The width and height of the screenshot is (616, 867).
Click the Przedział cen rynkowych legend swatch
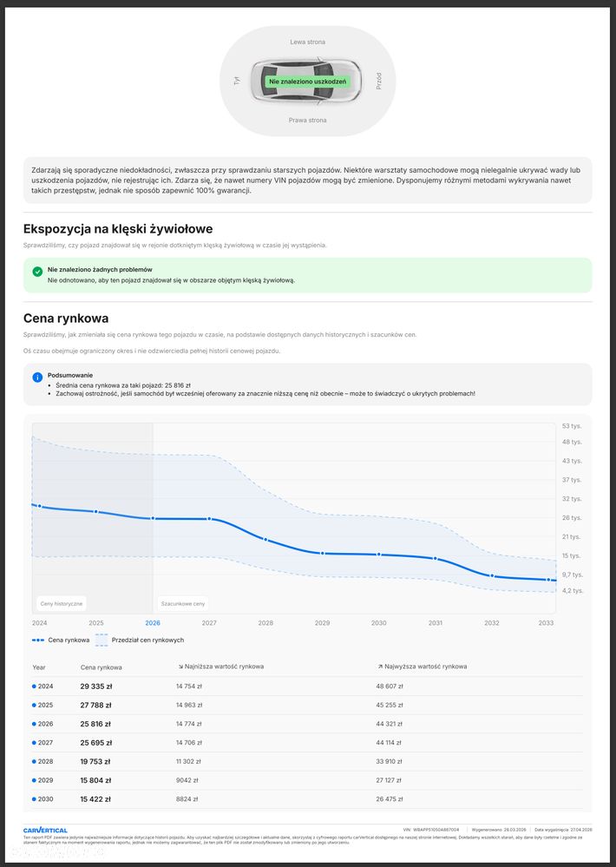[102, 640]
